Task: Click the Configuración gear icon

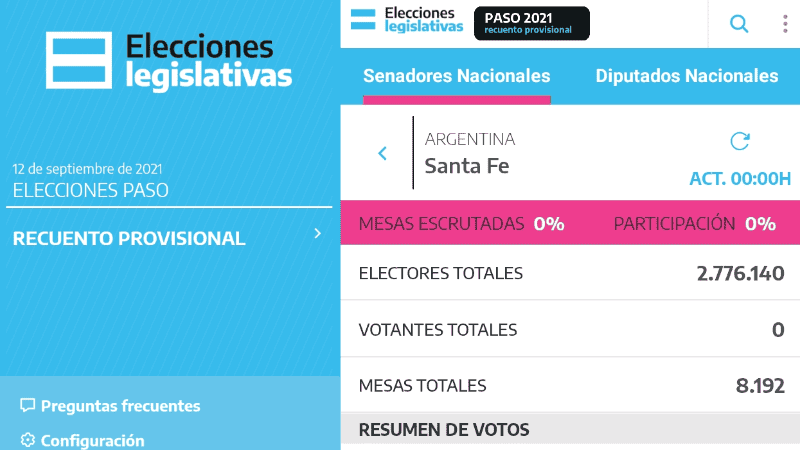Action: 28,440
